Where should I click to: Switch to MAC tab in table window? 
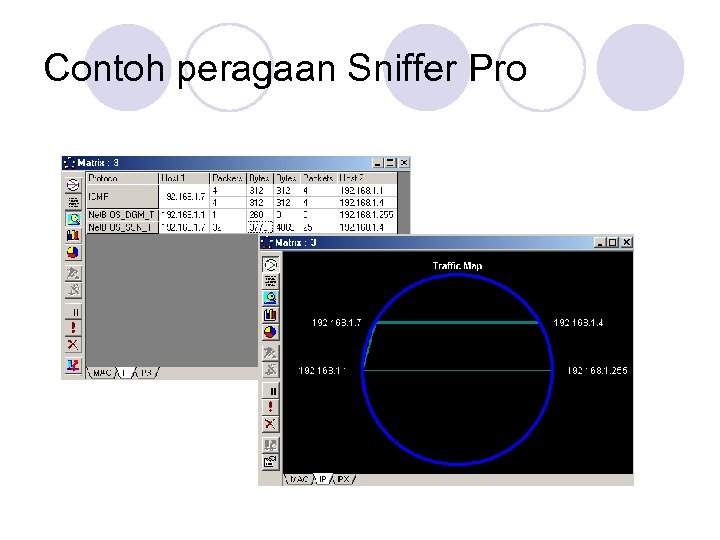coord(101,373)
